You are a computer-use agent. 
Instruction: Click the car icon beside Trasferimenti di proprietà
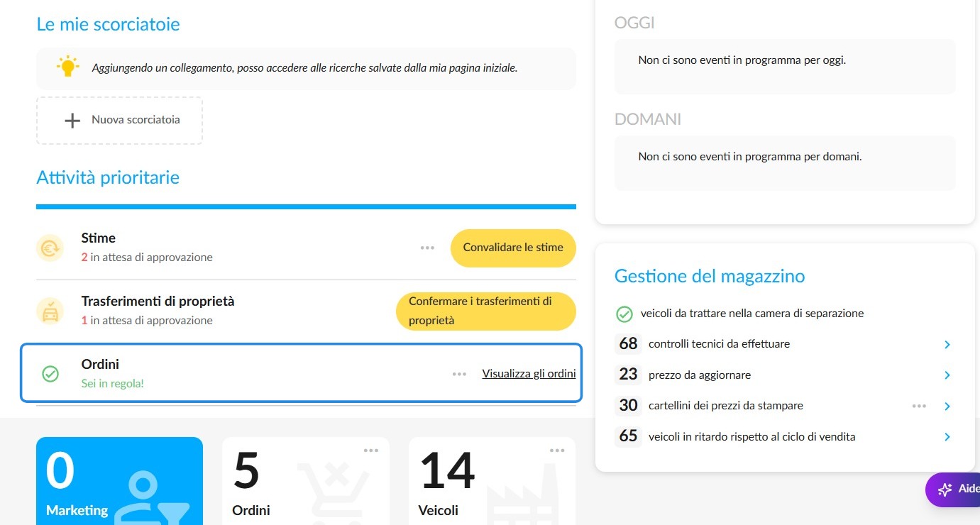click(x=50, y=311)
